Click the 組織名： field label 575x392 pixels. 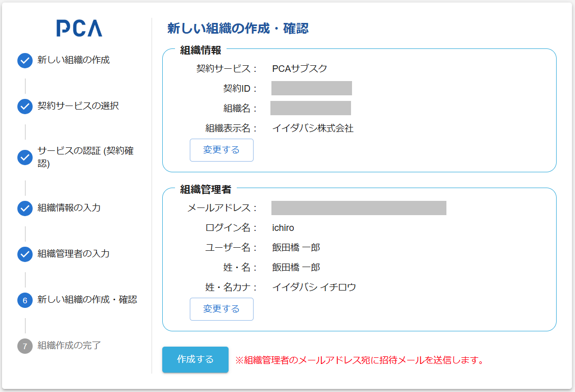pyautogui.click(x=241, y=108)
